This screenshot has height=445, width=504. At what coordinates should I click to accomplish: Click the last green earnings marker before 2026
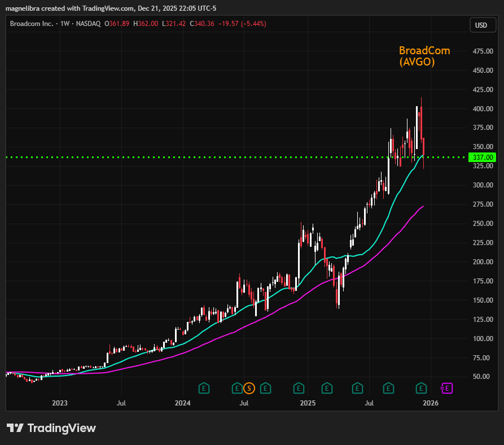pos(421,389)
